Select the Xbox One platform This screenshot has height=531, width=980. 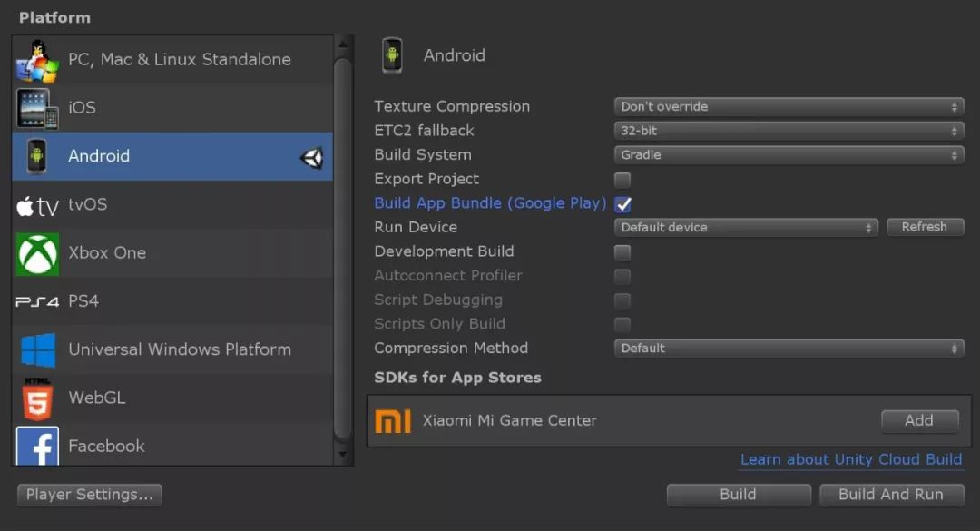click(172, 253)
